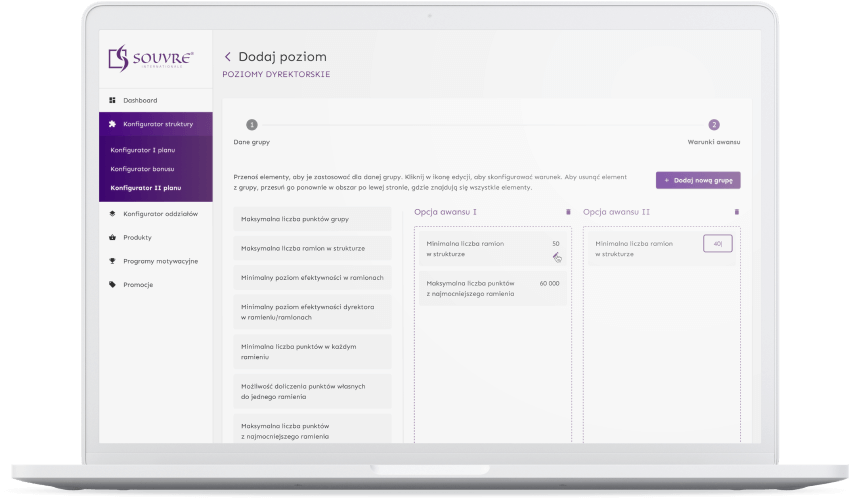Click the Souvre logo

click(151, 59)
